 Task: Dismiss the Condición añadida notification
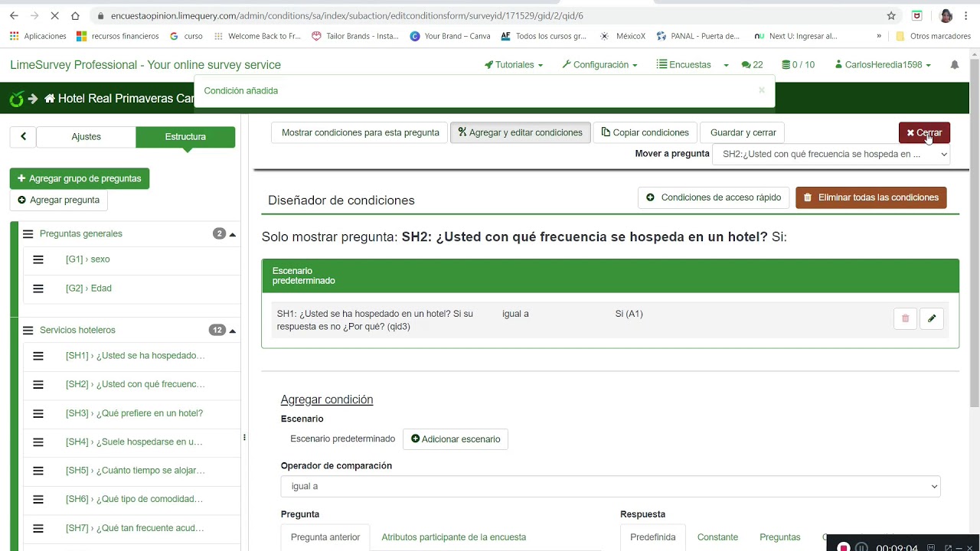point(761,90)
